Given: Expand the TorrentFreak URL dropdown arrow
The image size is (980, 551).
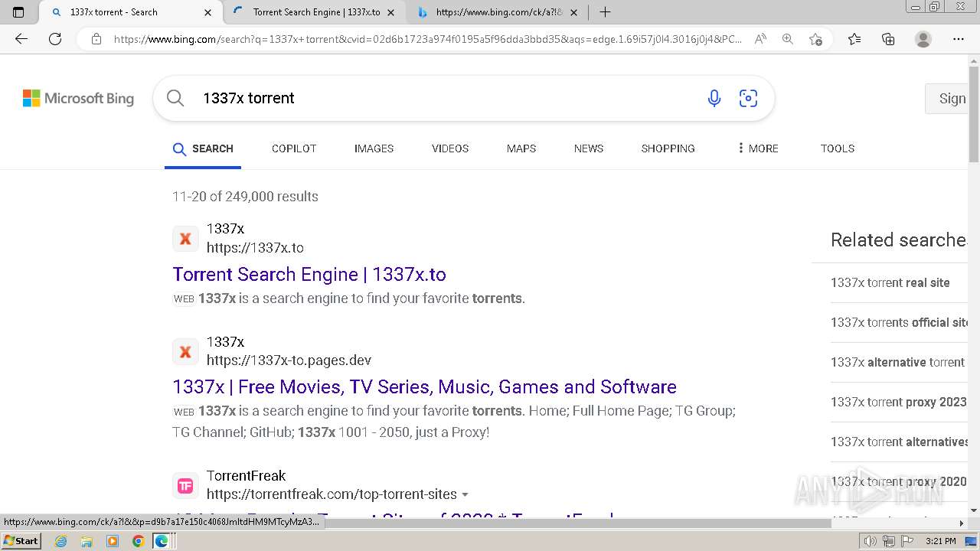Looking at the screenshot, I should point(465,495).
